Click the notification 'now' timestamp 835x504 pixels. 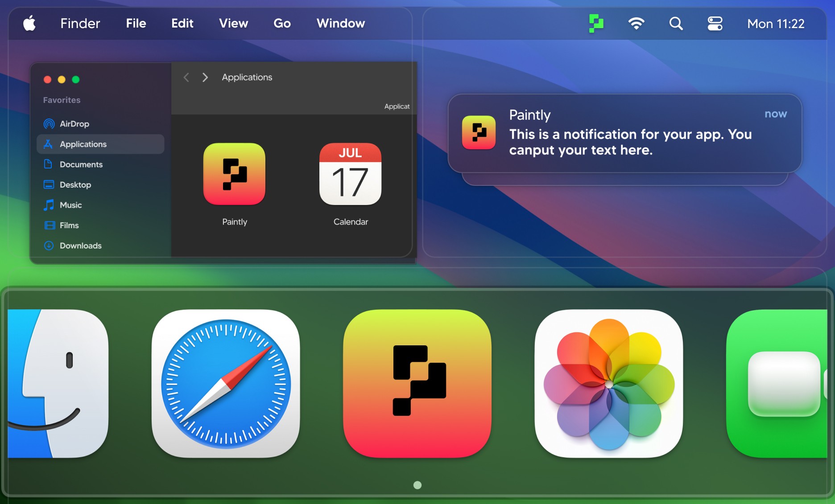(x=776, y=114)
